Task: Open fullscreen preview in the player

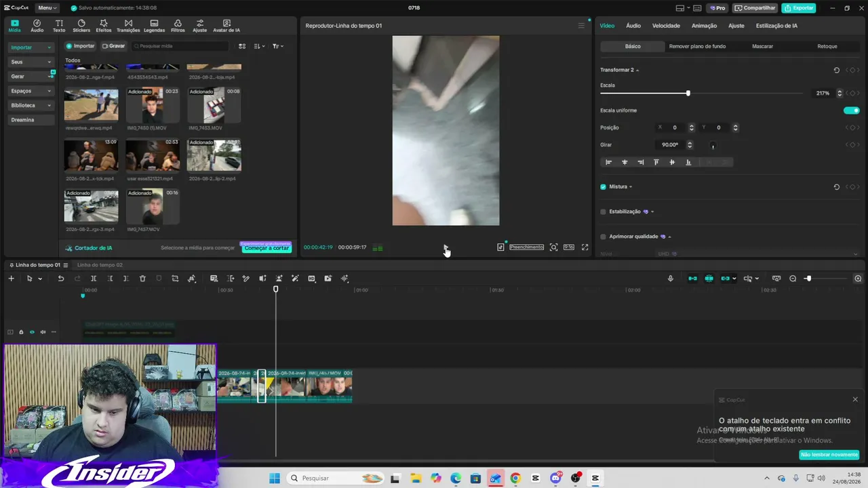Action: pyautogui.click(x=585, y=247)
